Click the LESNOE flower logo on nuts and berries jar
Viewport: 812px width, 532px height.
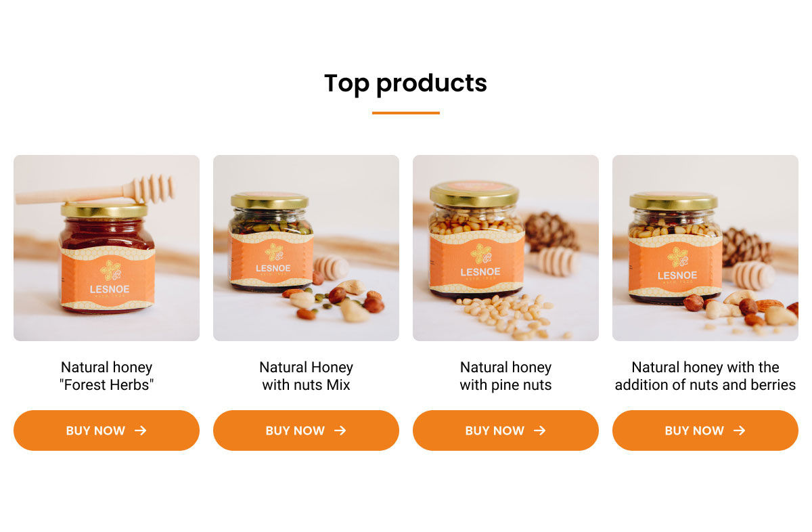tap(677, 257)
